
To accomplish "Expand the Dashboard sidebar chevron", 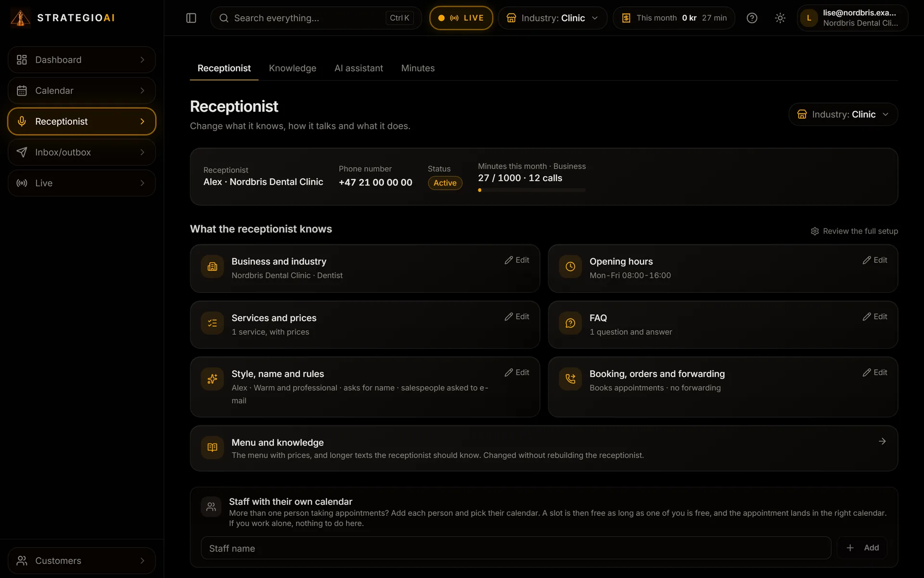I will (x=142, y=60).
